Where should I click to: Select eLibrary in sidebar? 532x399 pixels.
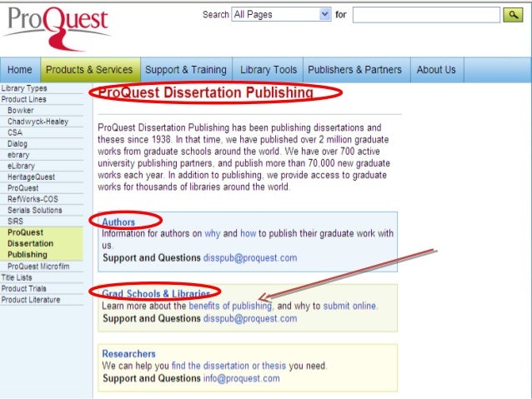(21, 166)
